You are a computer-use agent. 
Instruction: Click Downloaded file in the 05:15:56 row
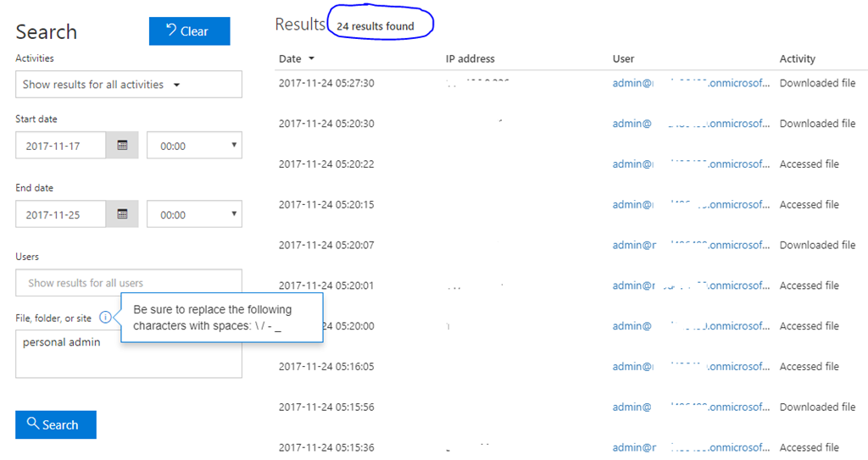[817, 407]
